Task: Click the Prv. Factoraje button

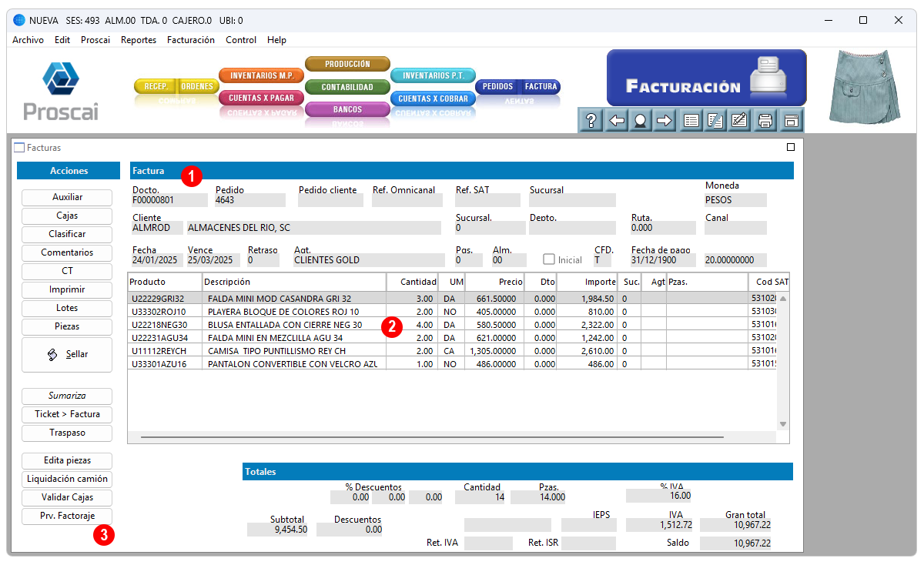Action: pyautogui.click(x=68, y=516)
